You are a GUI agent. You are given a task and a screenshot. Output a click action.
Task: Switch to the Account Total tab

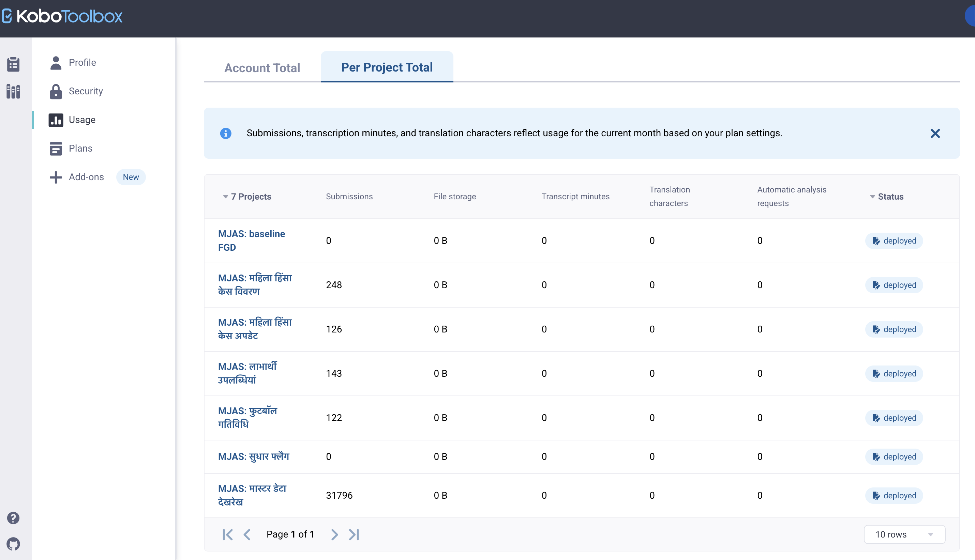point(262,68)
